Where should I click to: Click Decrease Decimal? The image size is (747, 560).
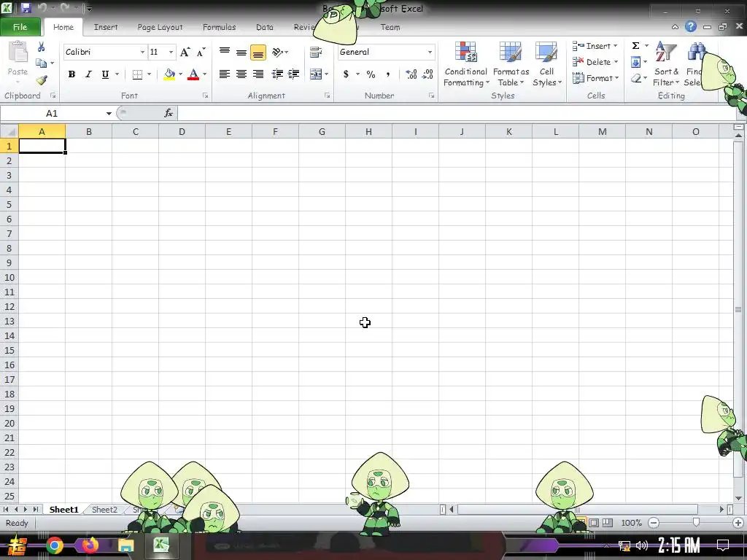[x=427, y=74]
